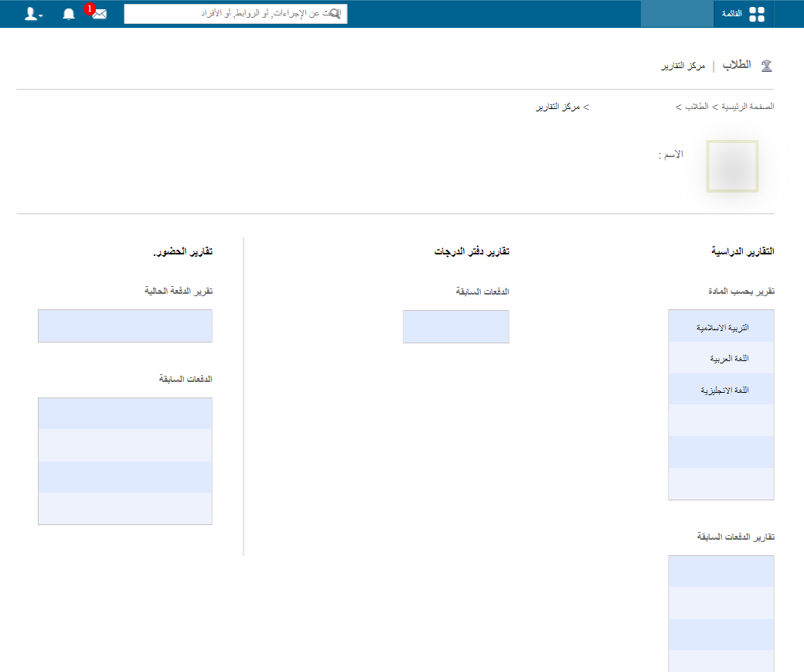
Task: Open the الطلاب breadcrumb link
Action: (x=697, y=106)
